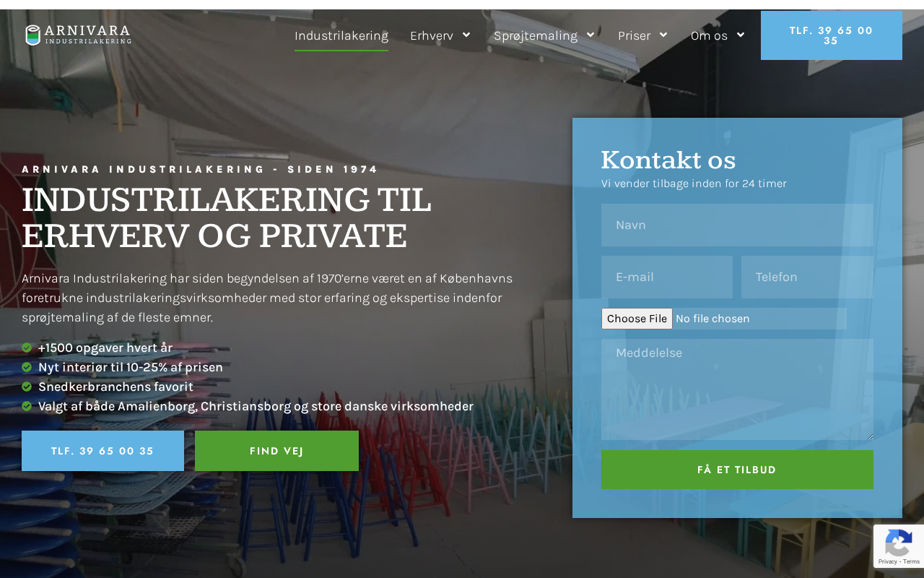Viewport: 924px width, 578px height.
Task: Click green checkmark beside +1500 opgaver
Action: tap(27, 348)
